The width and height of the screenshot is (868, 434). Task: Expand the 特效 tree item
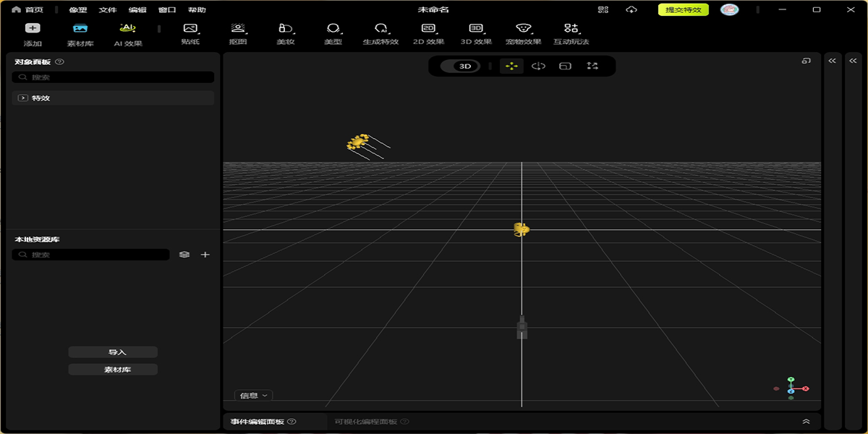[x=23, y=98]
